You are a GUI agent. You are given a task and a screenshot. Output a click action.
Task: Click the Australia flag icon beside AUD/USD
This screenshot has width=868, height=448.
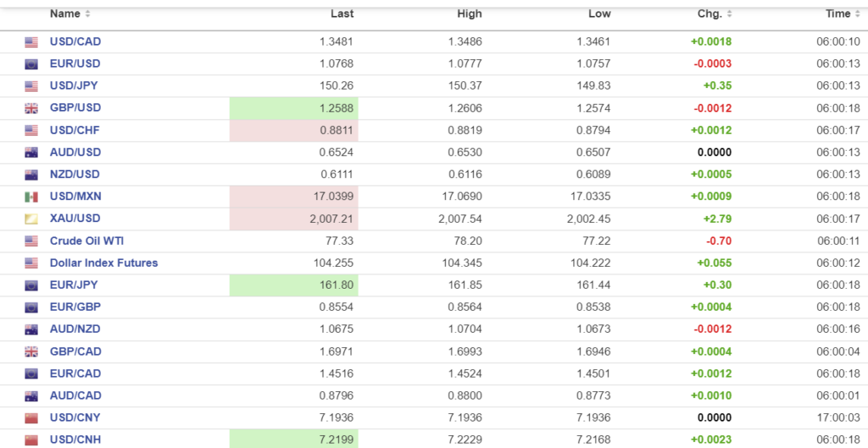31,152
